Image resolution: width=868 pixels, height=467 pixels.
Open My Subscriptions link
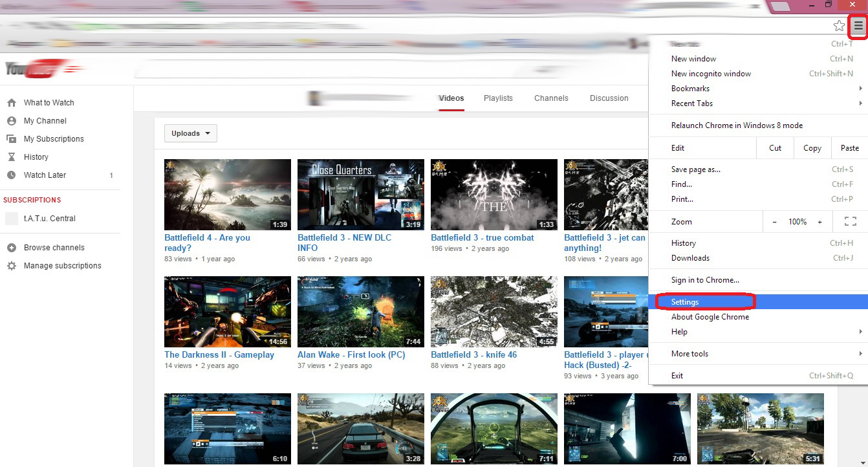(54, 139)
